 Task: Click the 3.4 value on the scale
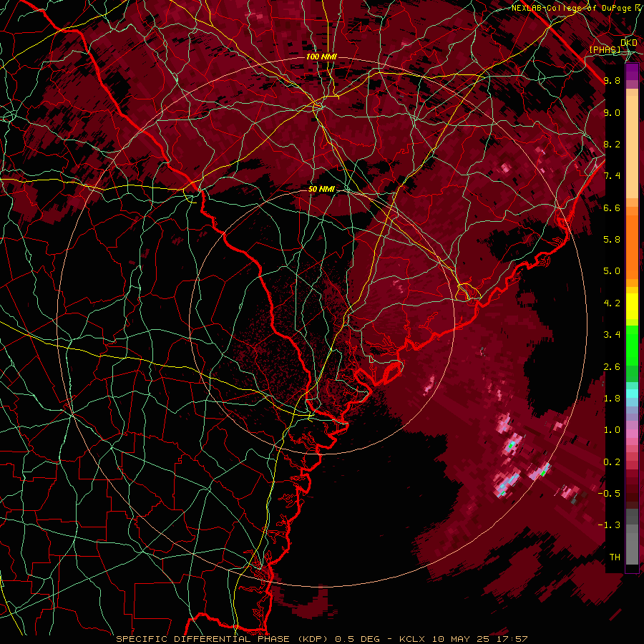tap(612, 335)
